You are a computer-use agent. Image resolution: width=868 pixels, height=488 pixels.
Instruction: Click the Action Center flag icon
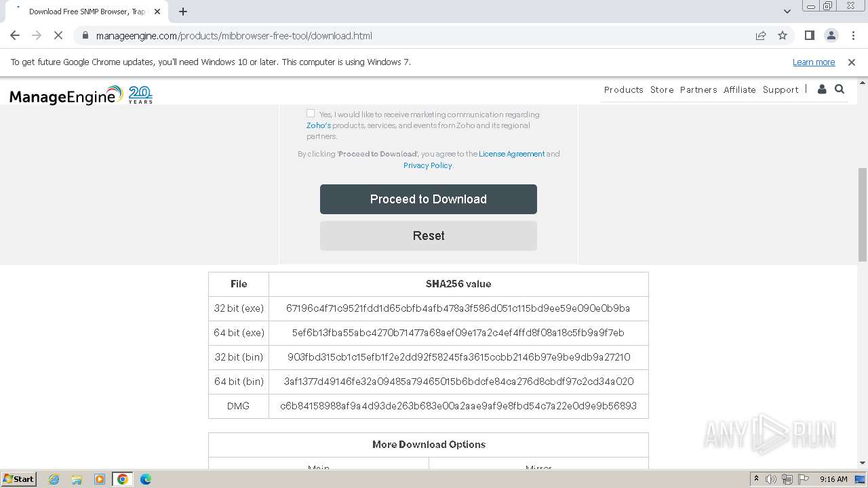[x=804, y=479]
